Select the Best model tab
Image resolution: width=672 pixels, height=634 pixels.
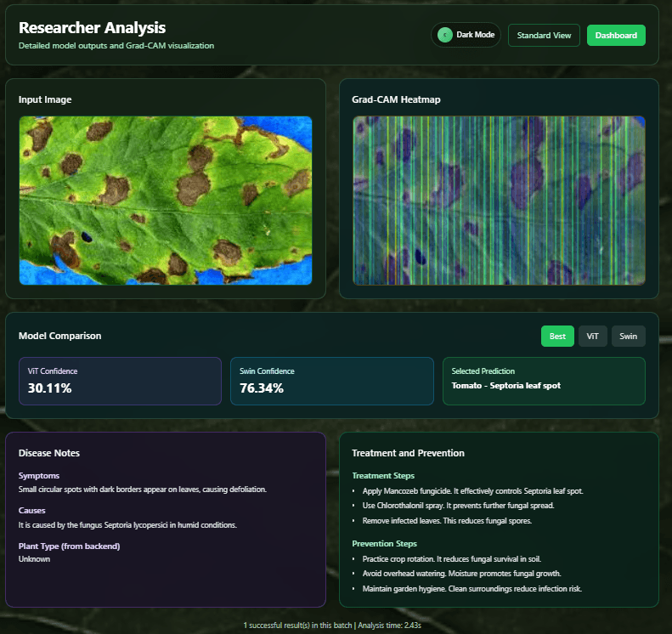click(x=557, y=336)
